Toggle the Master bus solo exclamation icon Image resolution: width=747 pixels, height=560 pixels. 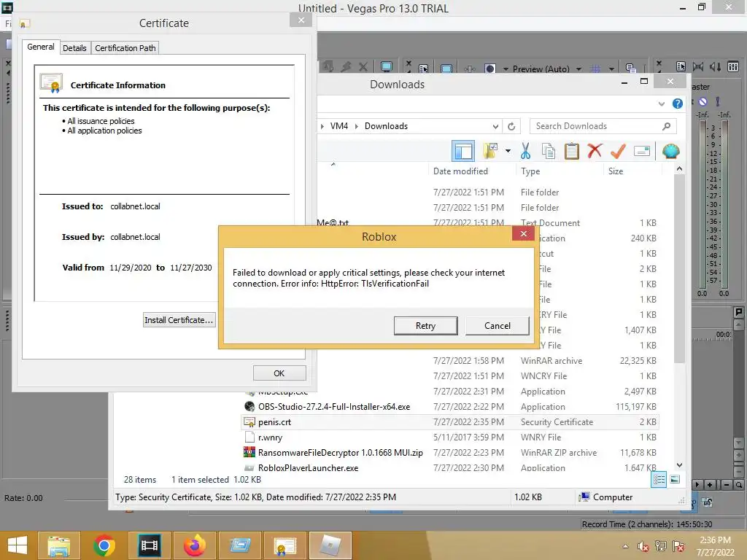[x=718, y=102]
